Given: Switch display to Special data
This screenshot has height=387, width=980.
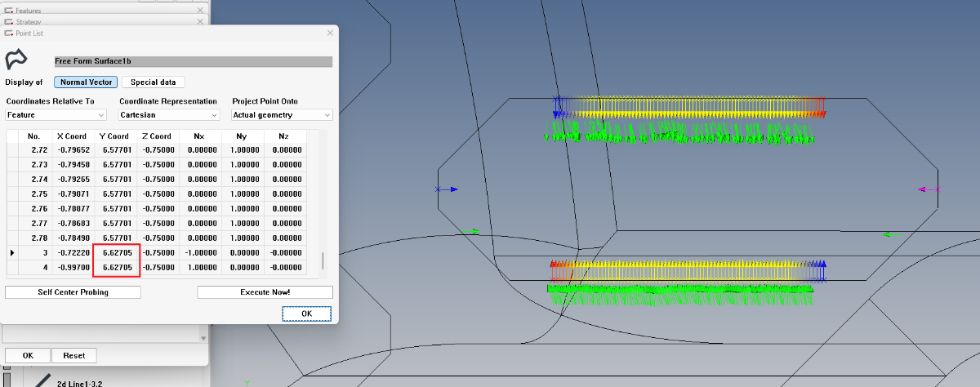Looking at the screenshot, I should click(154, 82).
